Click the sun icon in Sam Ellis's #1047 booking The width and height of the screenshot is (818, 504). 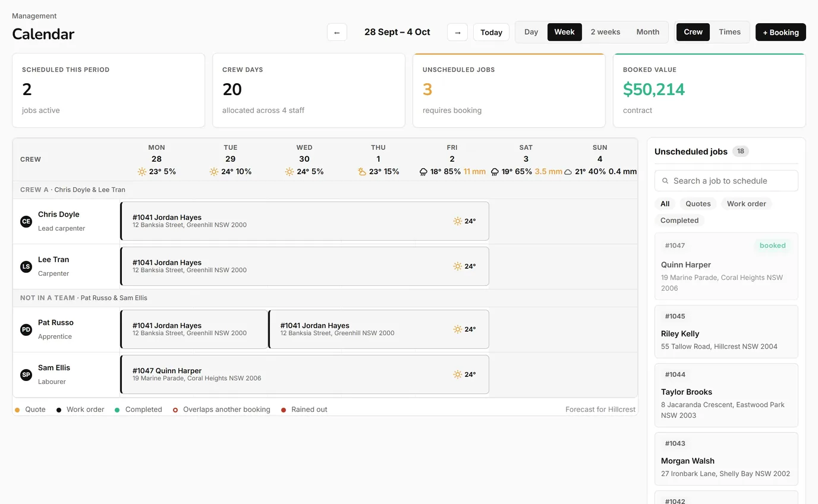(x=457, y=374)
